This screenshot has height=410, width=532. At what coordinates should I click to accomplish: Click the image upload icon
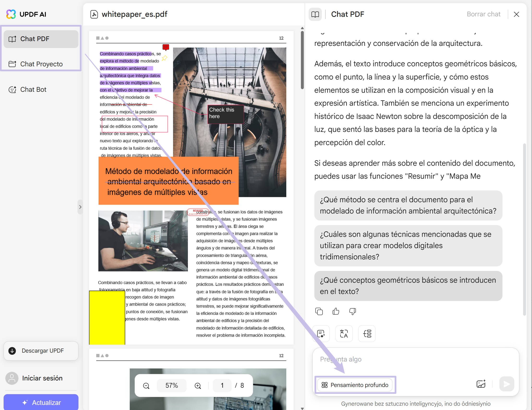[x=481, y=384]
